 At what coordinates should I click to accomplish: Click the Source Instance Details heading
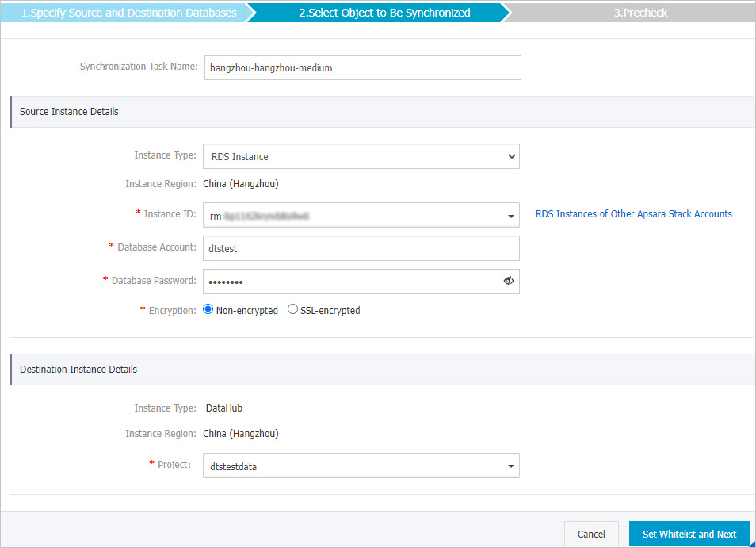pyautogui.click(x=69, y=112)
